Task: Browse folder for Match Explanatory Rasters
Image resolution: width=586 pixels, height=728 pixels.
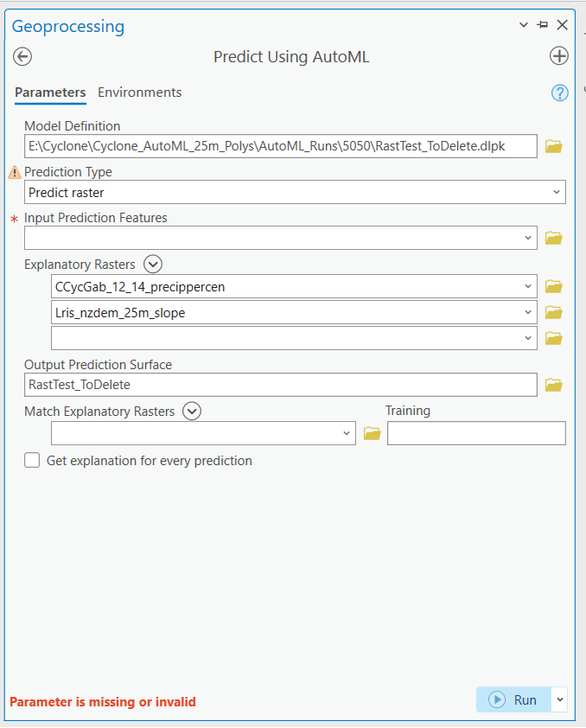Action: coord(373,433)
